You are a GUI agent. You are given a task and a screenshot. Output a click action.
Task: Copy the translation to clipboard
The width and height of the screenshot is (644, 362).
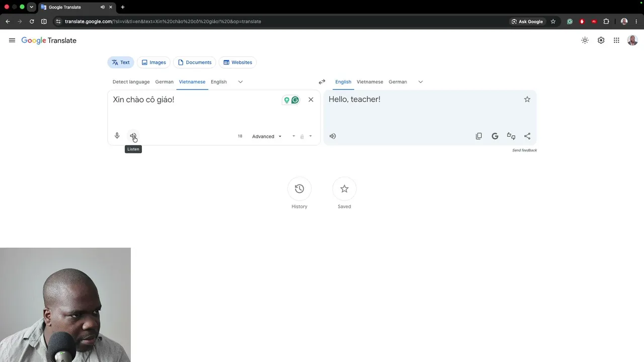[x=479, y=136]
